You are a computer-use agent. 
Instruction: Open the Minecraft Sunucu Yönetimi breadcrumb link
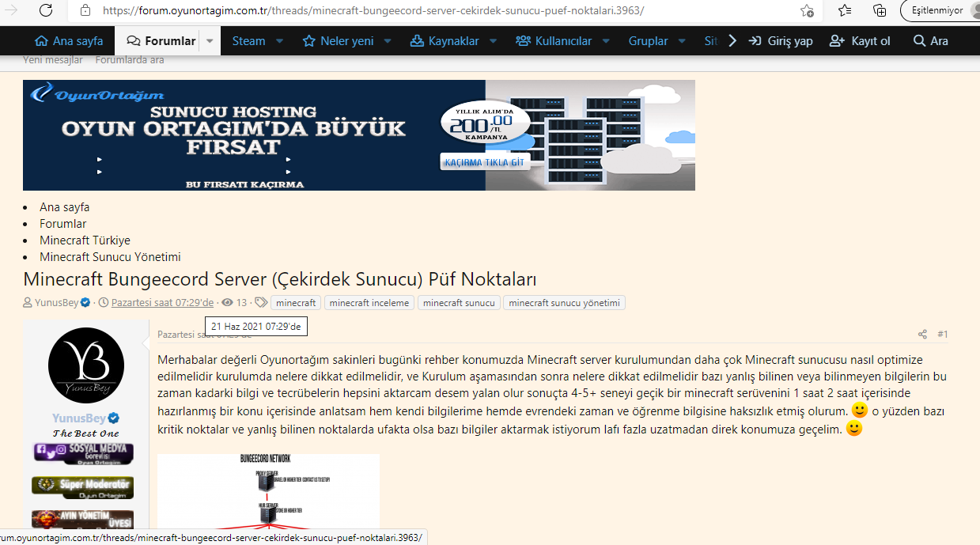[x=111, y=257]
